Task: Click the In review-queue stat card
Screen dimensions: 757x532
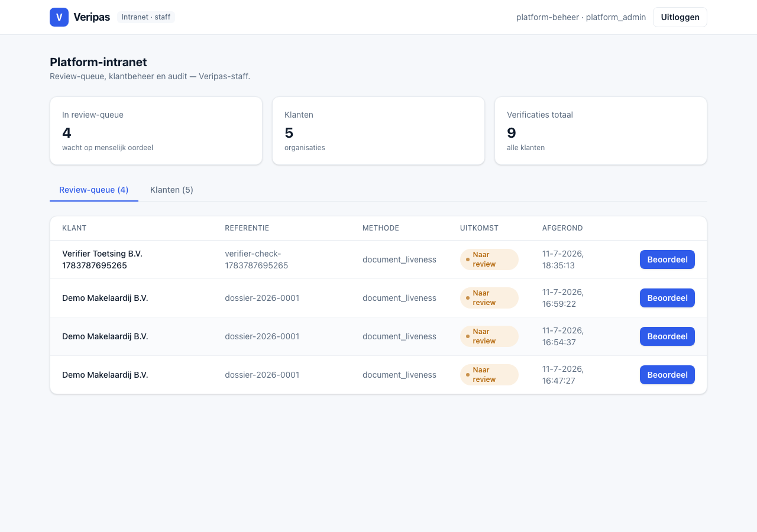Action: (156, 131)
